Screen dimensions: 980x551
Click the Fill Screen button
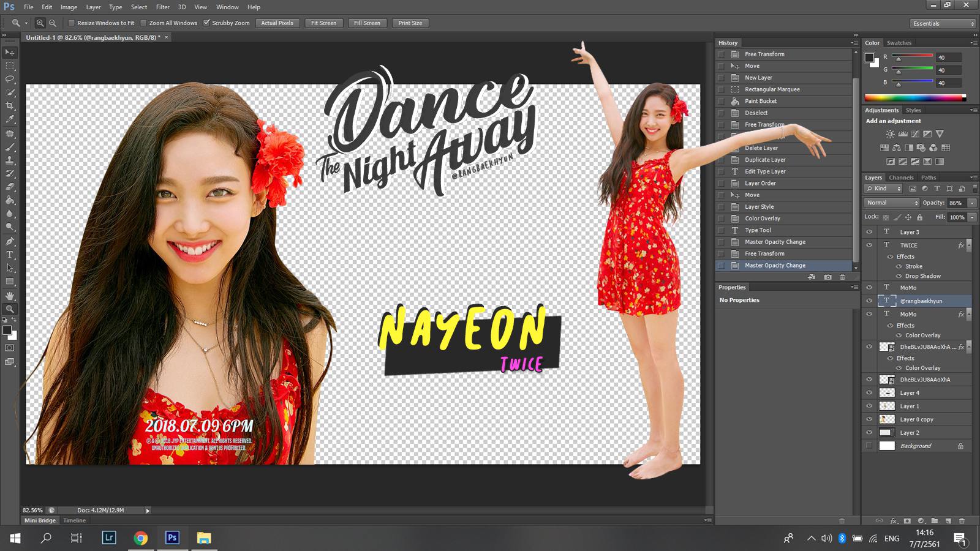click(x=367, y=23)
